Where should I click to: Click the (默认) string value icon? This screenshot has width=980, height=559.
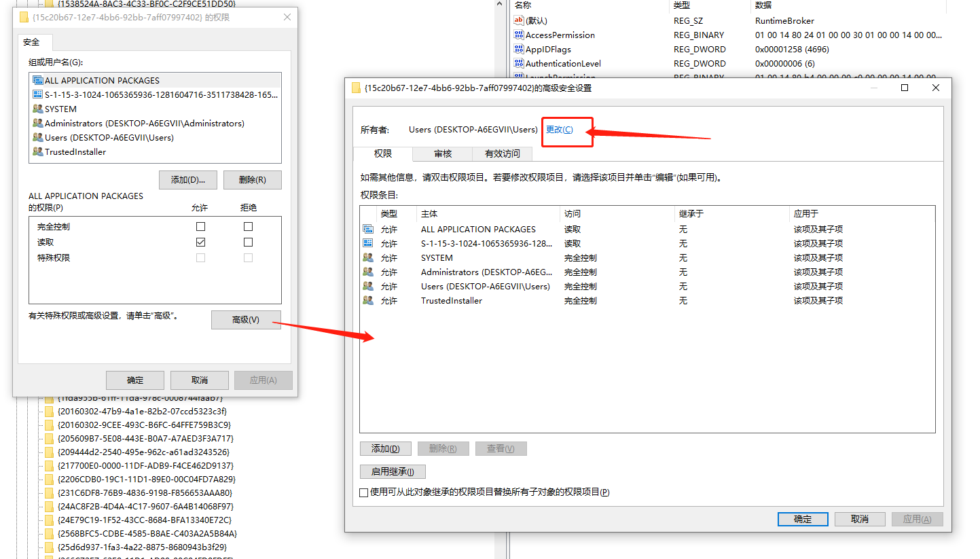point(520,20)
